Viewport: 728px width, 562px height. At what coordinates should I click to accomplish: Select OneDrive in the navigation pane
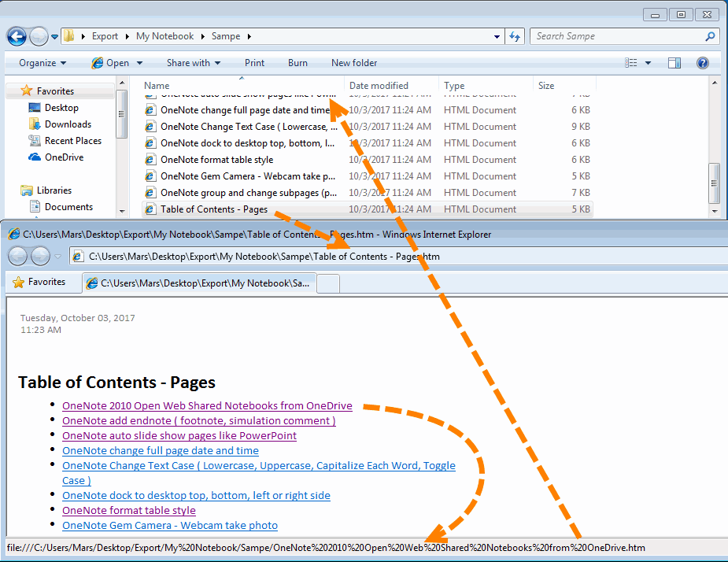[x=64, y=157]
